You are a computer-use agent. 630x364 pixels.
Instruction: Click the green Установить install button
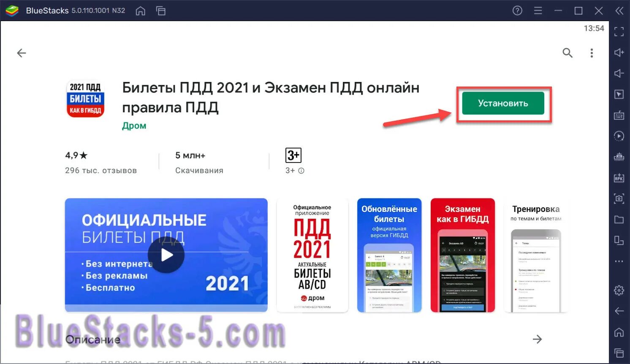tap(503, 103)
